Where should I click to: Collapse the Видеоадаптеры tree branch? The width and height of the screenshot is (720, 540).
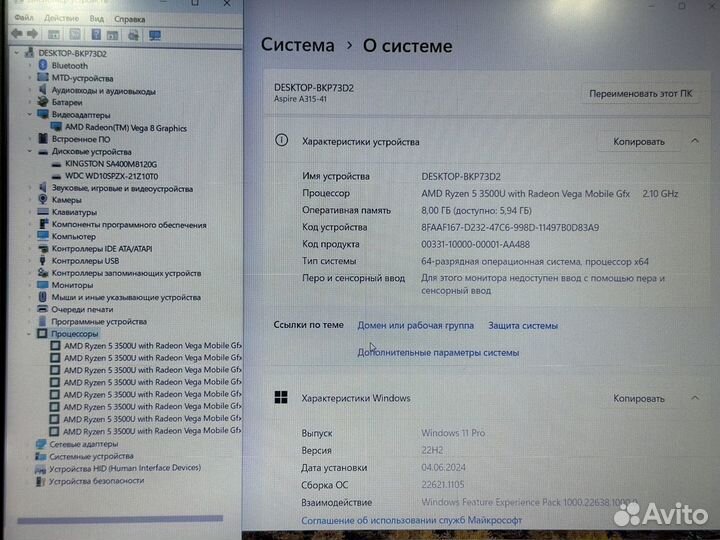pyautogui.click(x=30, y=114)
